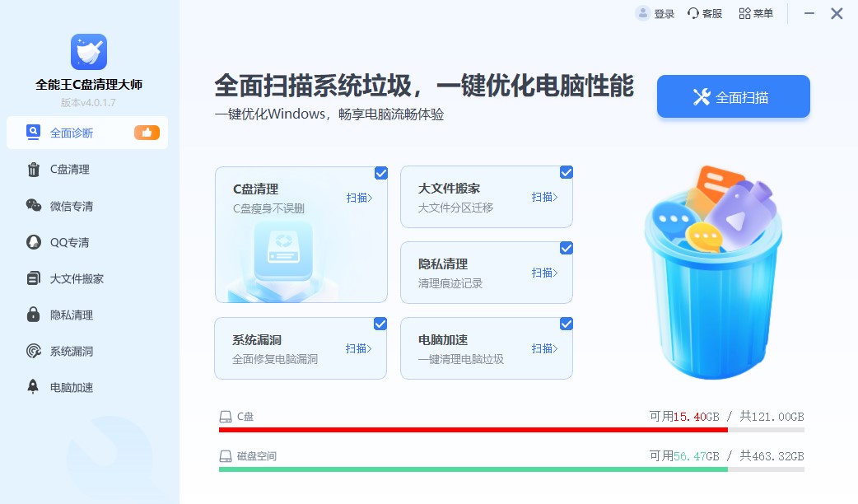Image resolution: width=858 pixels, height=504 pixels.
Task: Open the 菜单 dropdown menu
Action: 755,13
